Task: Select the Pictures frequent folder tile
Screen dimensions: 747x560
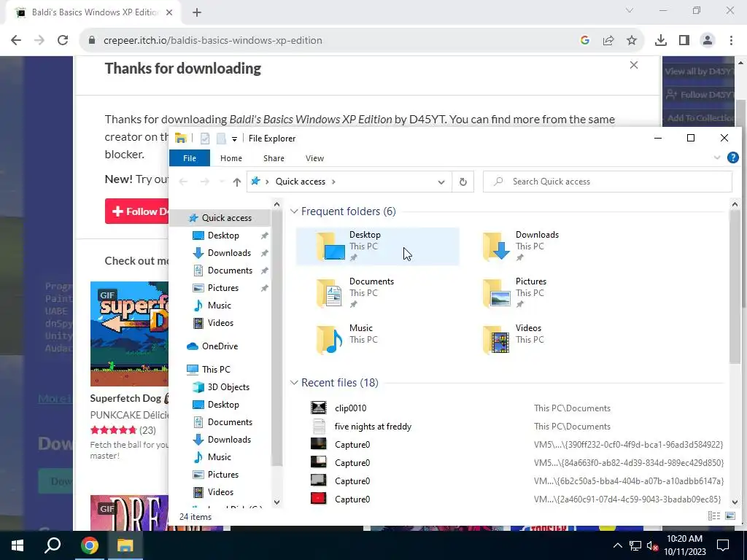Action: 543,293
